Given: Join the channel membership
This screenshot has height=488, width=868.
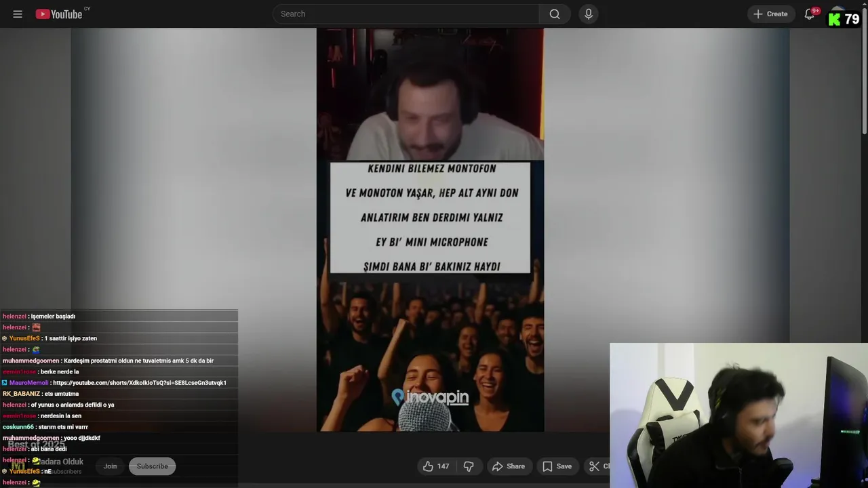Looking at the screenshot, I should (110, 466).
